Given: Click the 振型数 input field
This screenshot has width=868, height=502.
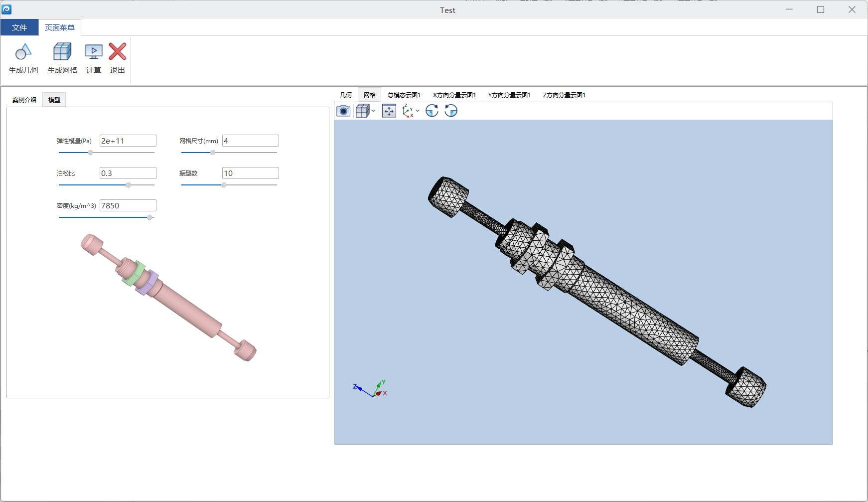Looking at the screenshot, I should tap(251, 173).
